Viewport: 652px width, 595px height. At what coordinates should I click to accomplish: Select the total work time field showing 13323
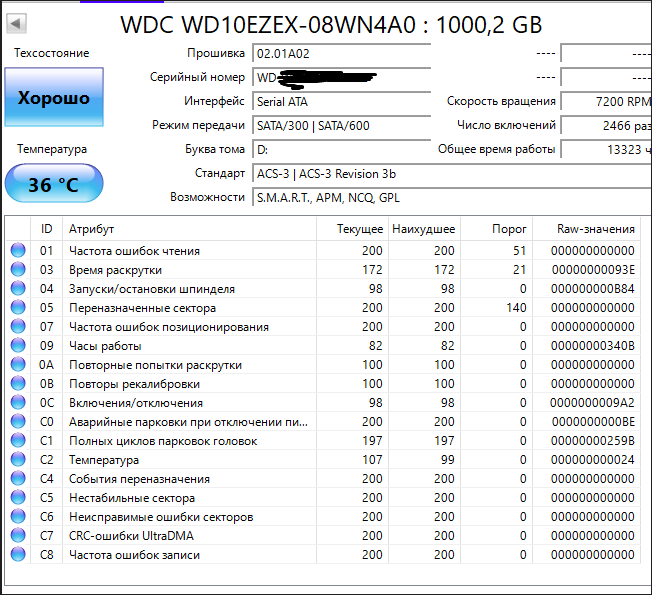[x=606, y=149]
